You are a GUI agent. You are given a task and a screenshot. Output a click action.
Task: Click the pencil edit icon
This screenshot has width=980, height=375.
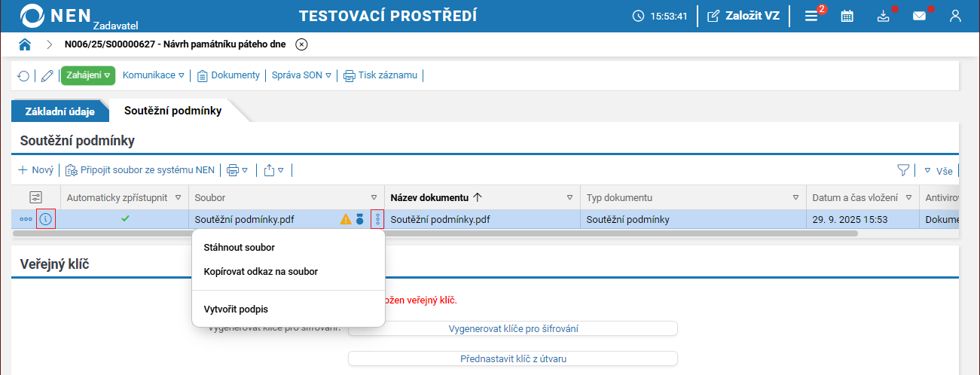47,75
